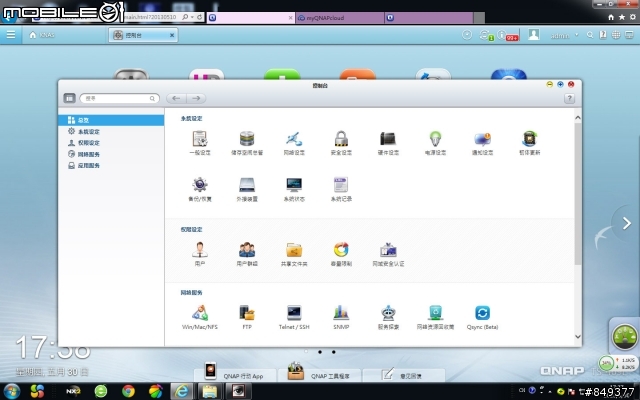Open Control Panel help question mark

[569, 98]
